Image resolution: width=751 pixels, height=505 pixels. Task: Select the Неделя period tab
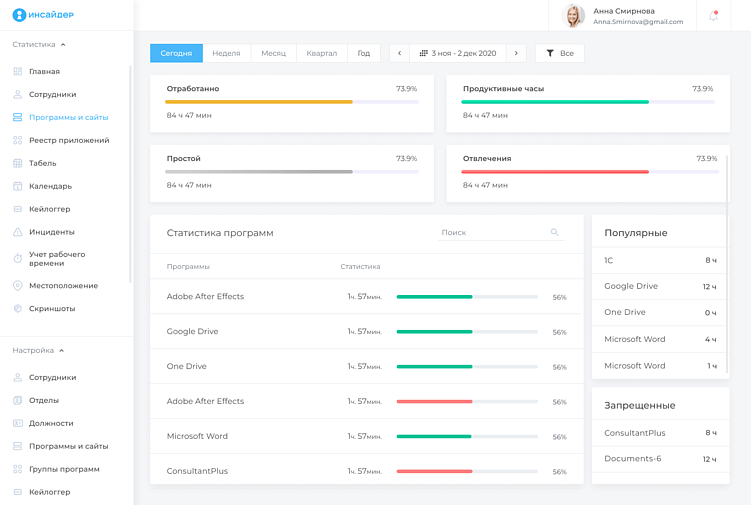coord(227,53)
